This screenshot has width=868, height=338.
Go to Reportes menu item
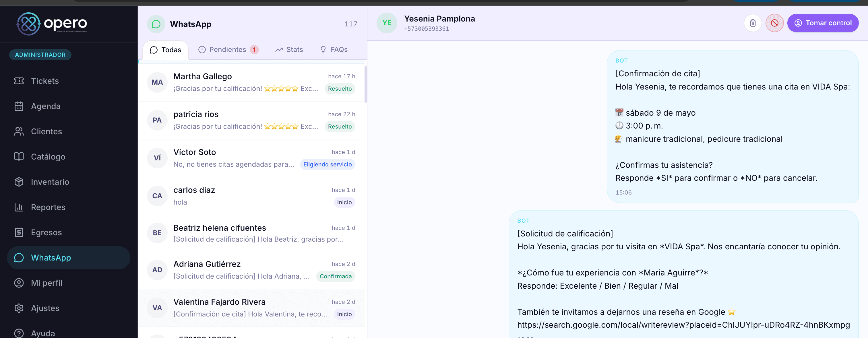(68, 207)
